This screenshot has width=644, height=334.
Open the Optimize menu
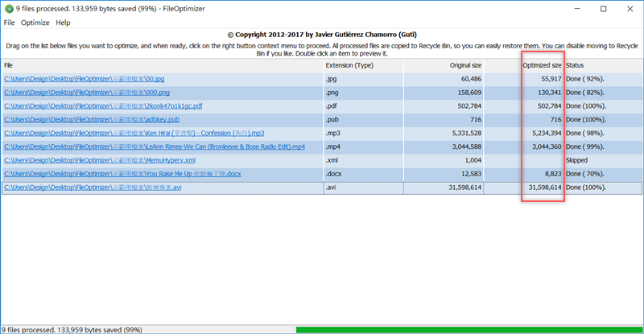click(35, 23)
